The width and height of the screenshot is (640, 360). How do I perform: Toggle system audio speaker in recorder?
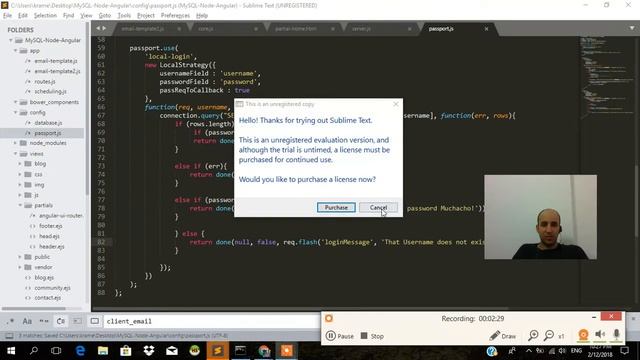tap(600, 335)
